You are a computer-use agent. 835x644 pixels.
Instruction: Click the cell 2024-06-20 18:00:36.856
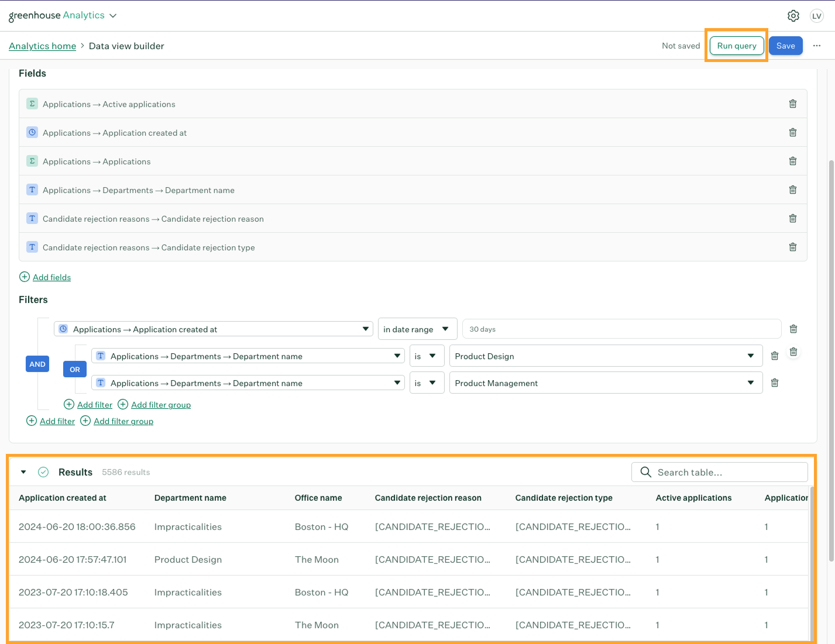click(77, 526)
